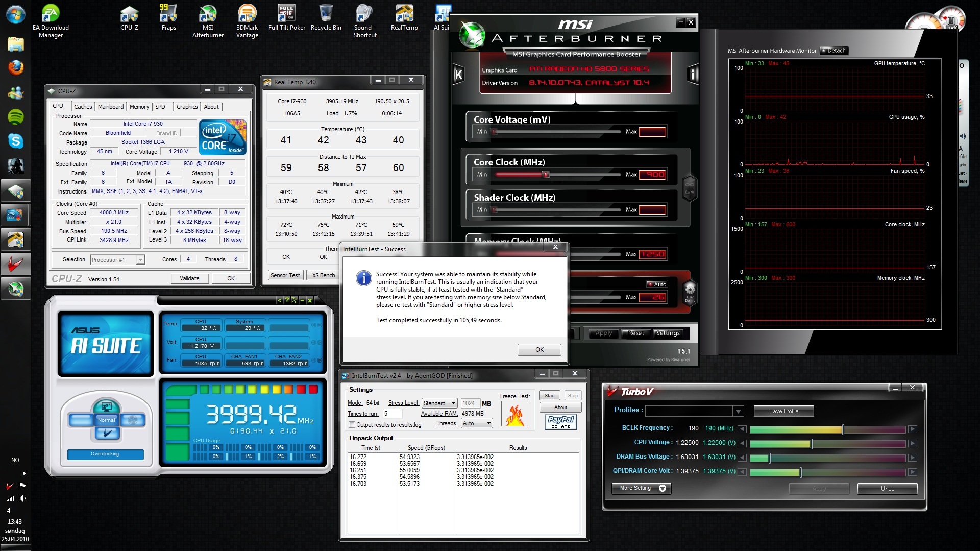
Task: Open Windows Explorer from the taskbar
Action: click(16, 43)
